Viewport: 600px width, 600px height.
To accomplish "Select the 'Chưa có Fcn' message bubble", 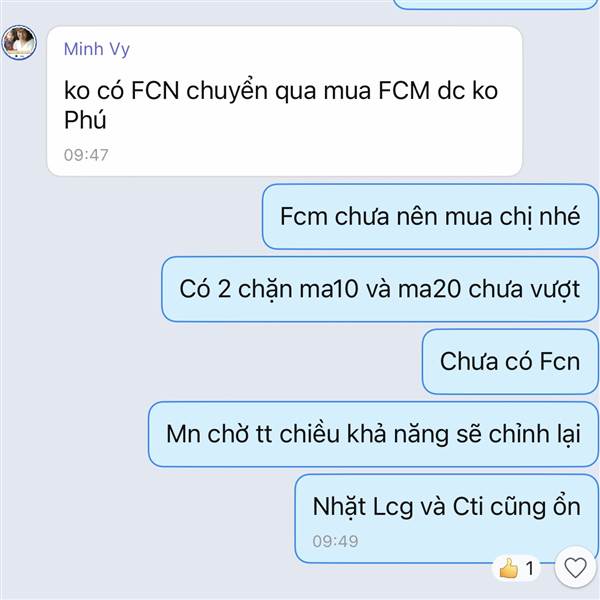I will pos(510,361).
